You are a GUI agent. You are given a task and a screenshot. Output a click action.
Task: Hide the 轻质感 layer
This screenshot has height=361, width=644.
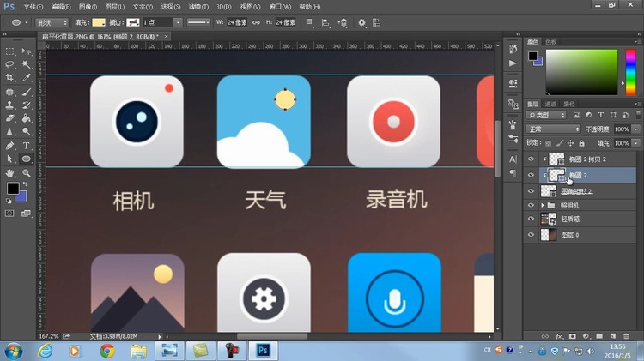[x=531, y=219]
